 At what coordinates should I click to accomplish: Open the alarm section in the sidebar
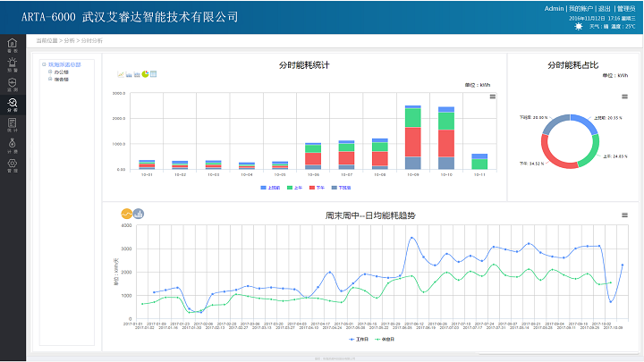pos(12,64)
